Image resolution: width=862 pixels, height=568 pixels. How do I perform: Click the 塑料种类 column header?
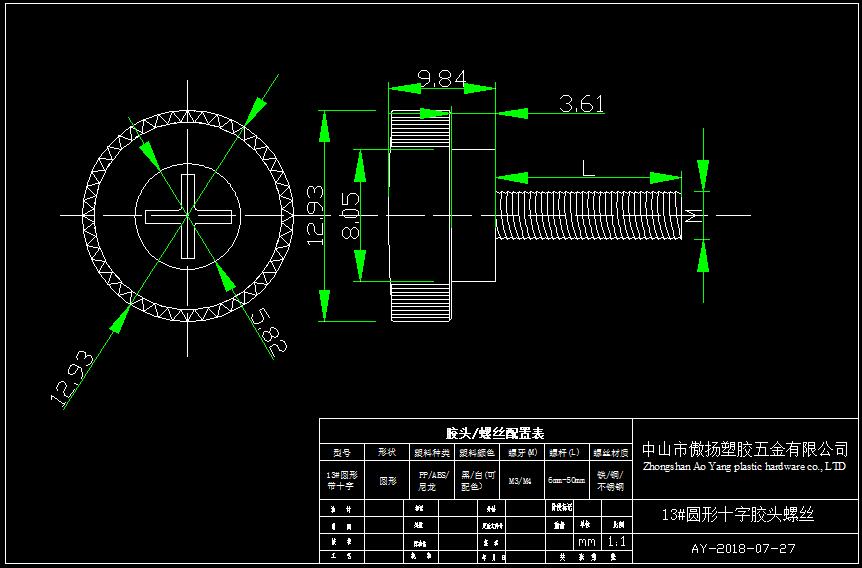pyautogui.click(x=432, y=454)
